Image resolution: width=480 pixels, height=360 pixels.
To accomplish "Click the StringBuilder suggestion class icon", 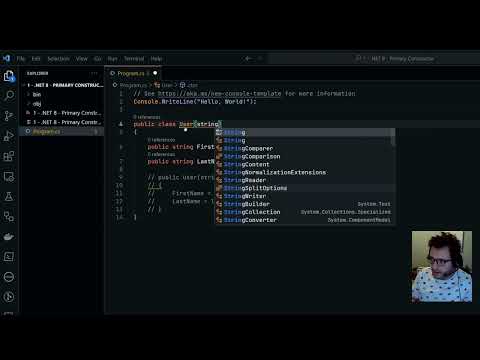I will pos(219,204).
